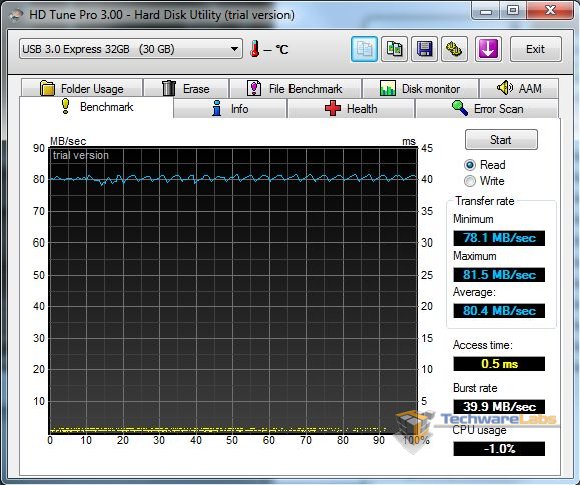Click the HD Tune app icon in title bar
The width and height of the screenshot is (580, 485).
pos(16,15)
